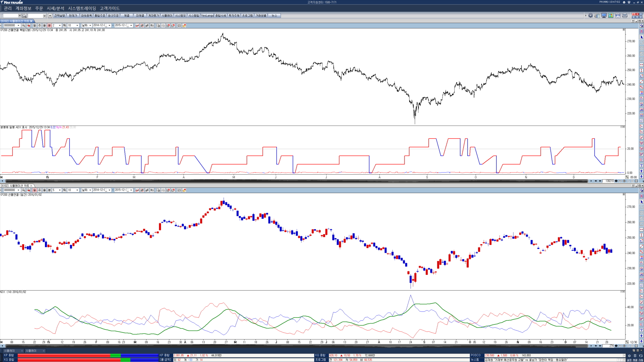The width and height of the screenshot is (644, 362).
Task: Toggle weekly (주) period in lower chart
Action: pyautogui.click(x=39, y=190)
